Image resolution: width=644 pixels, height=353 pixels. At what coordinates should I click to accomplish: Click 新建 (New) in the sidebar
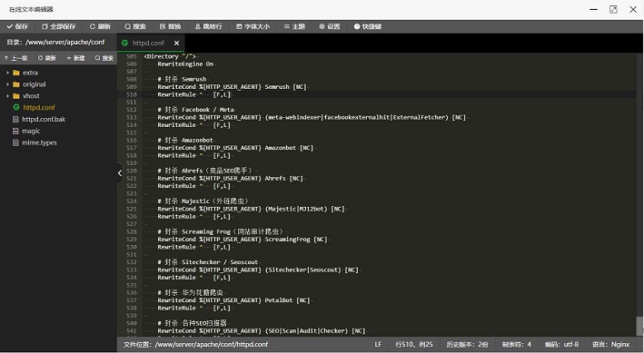coord(75,58)
